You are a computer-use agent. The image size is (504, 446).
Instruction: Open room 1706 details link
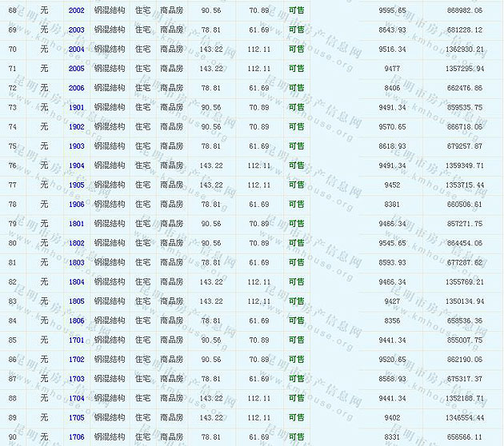(x=77, y=436)
